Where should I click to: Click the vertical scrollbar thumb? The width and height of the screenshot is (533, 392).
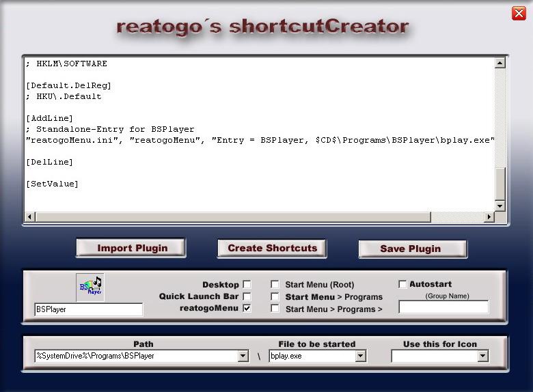(500, 184)
